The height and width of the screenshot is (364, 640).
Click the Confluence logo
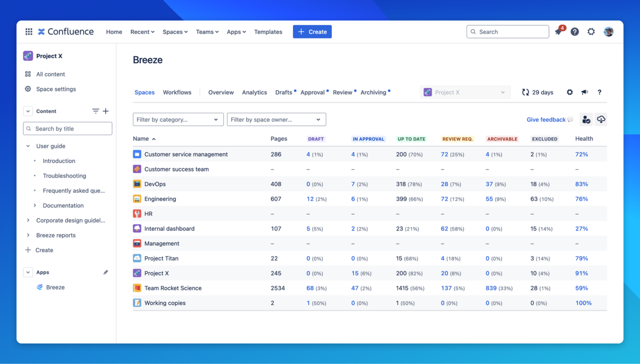pos(66,32)
